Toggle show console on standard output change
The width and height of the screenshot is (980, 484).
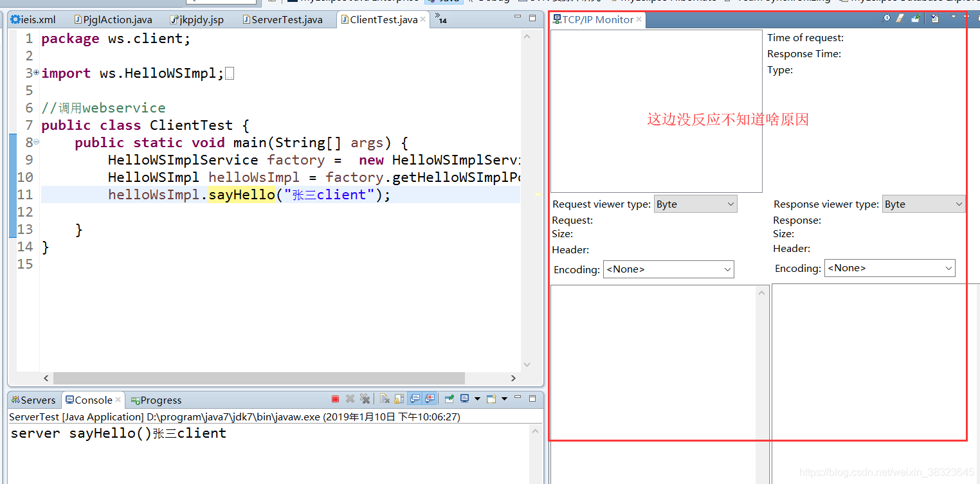[x=415, y=399]
